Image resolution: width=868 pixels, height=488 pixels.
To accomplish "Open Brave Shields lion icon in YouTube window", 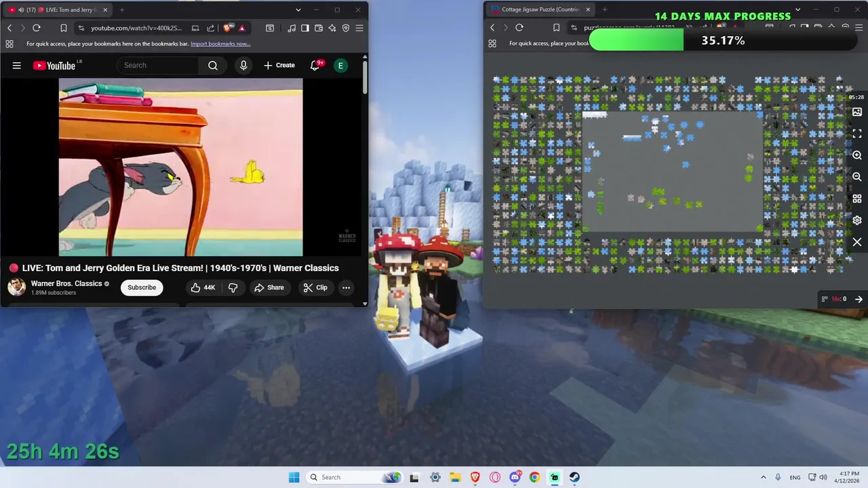I will pyautogui.click(x=226, y=28).
